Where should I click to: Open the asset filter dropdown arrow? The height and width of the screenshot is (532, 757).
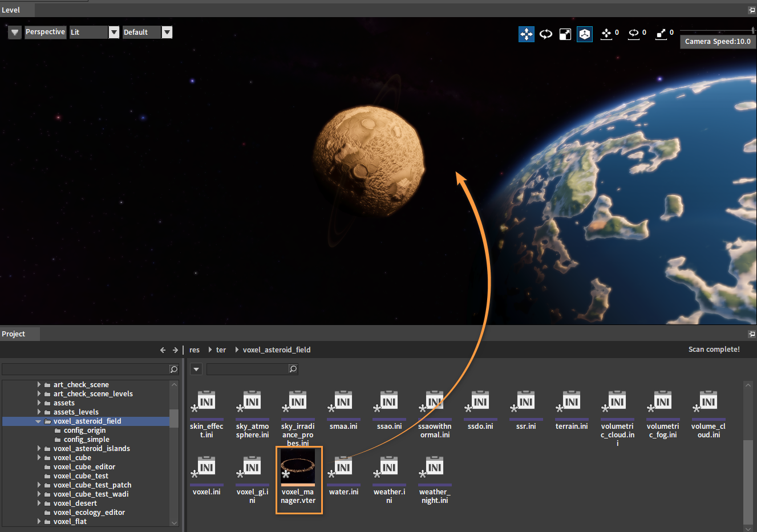coord(196,369)
